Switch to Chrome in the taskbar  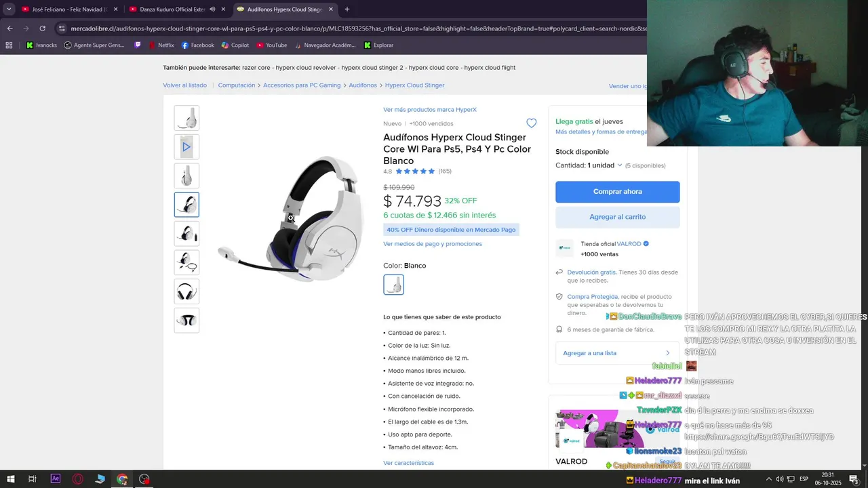[122, 479]
